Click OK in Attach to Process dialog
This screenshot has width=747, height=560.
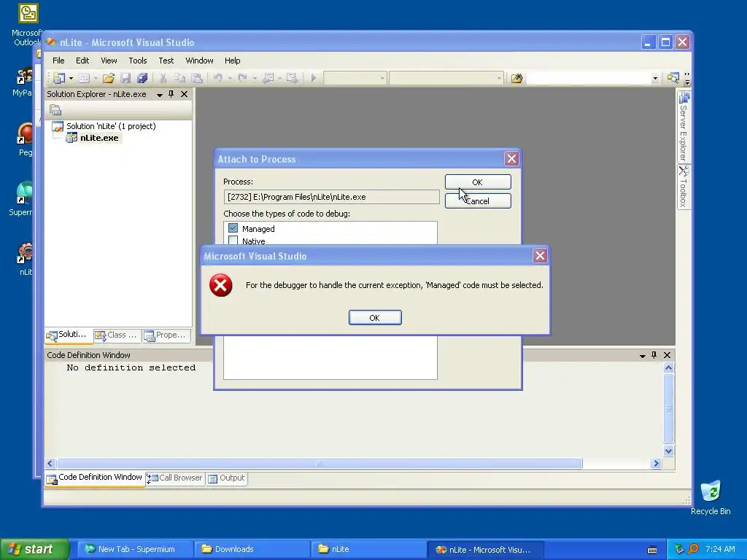[x=478, y=182]
